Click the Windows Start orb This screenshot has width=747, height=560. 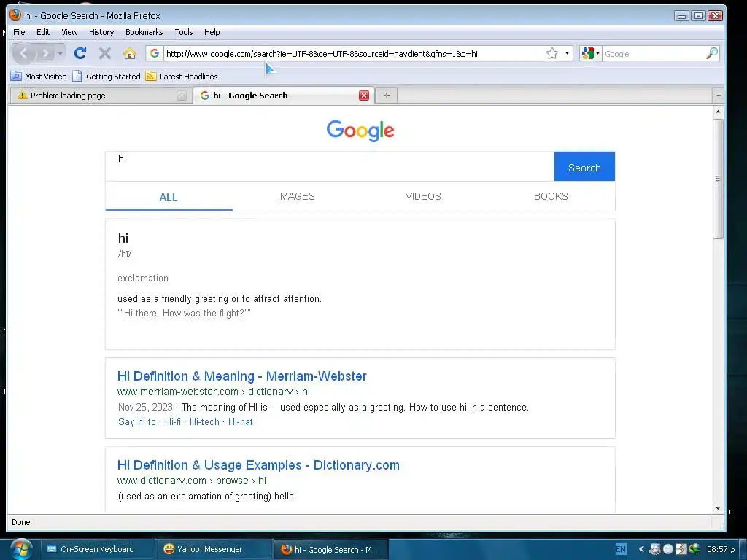pyautogui.click(x=21, y=548)
